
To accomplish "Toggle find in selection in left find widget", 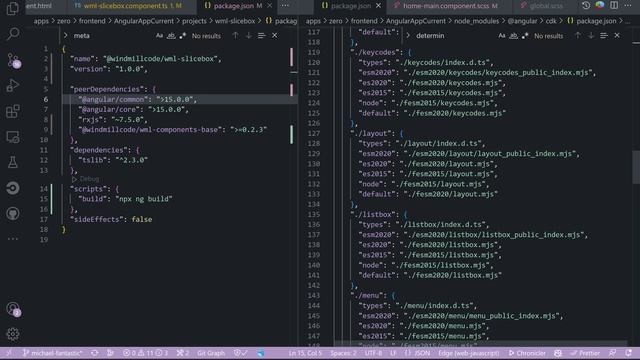I will click(x=262, y=36).
